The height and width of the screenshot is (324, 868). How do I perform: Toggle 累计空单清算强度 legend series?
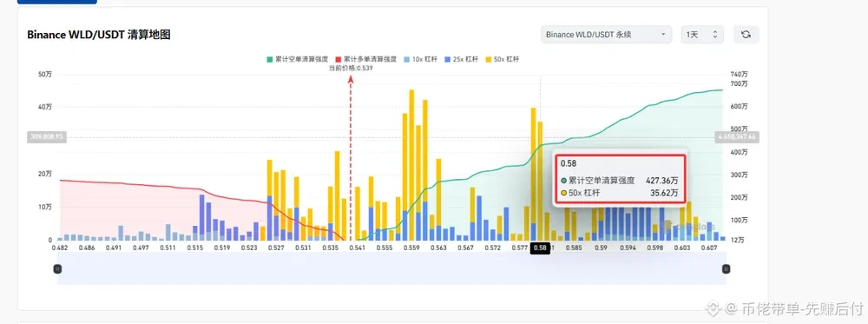(x=297, y=59)
